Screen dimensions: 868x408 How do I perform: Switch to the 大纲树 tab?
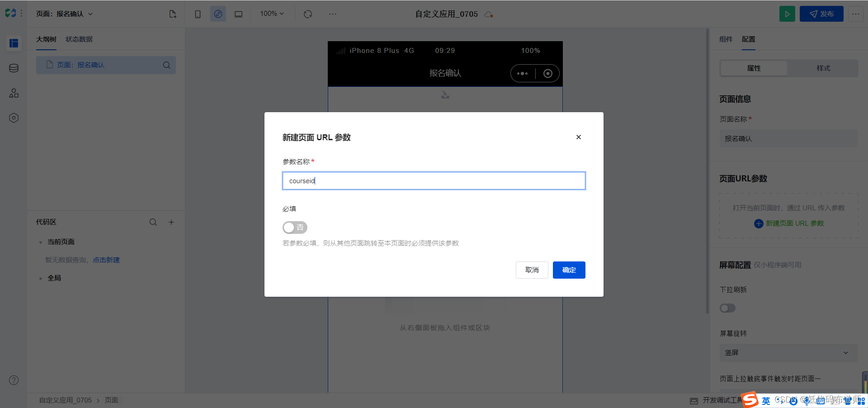click(46, 39)
